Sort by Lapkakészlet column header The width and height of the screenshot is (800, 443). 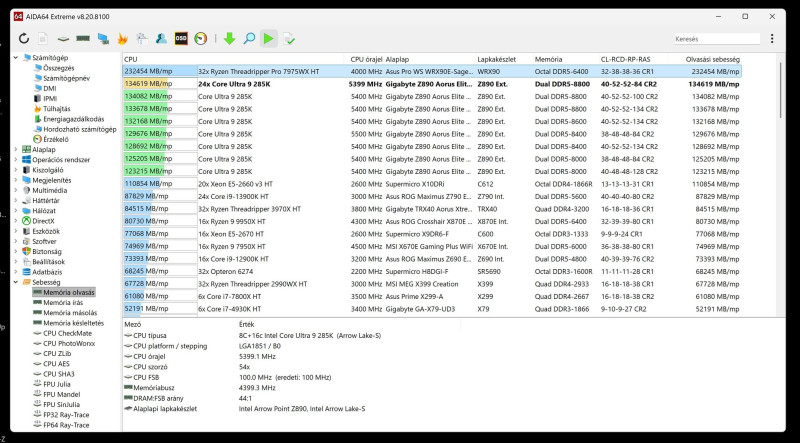(496, 59)
